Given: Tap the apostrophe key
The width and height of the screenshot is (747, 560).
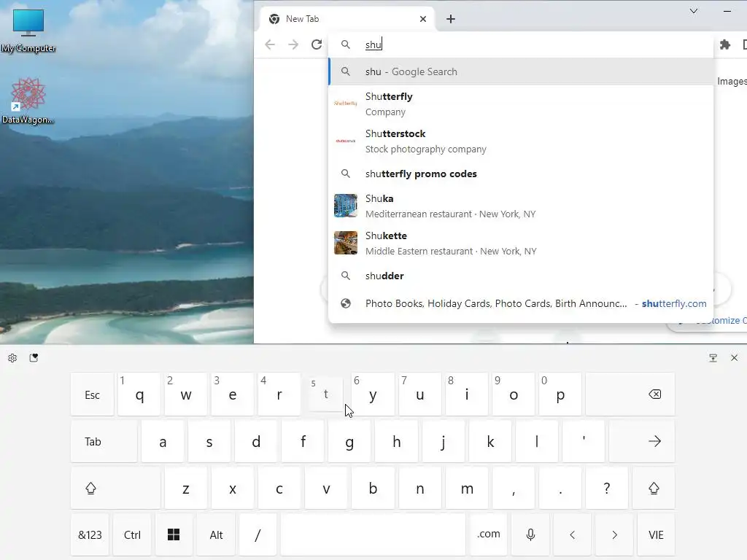Looking at the screenshot, I should point(584,441).
